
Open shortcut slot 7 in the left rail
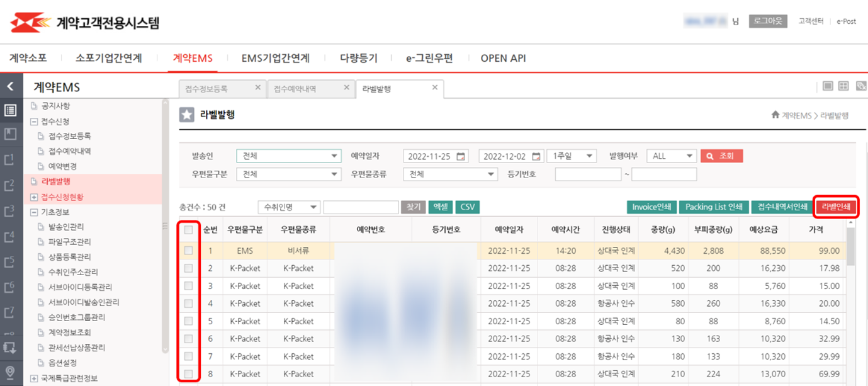click(10, 312)
